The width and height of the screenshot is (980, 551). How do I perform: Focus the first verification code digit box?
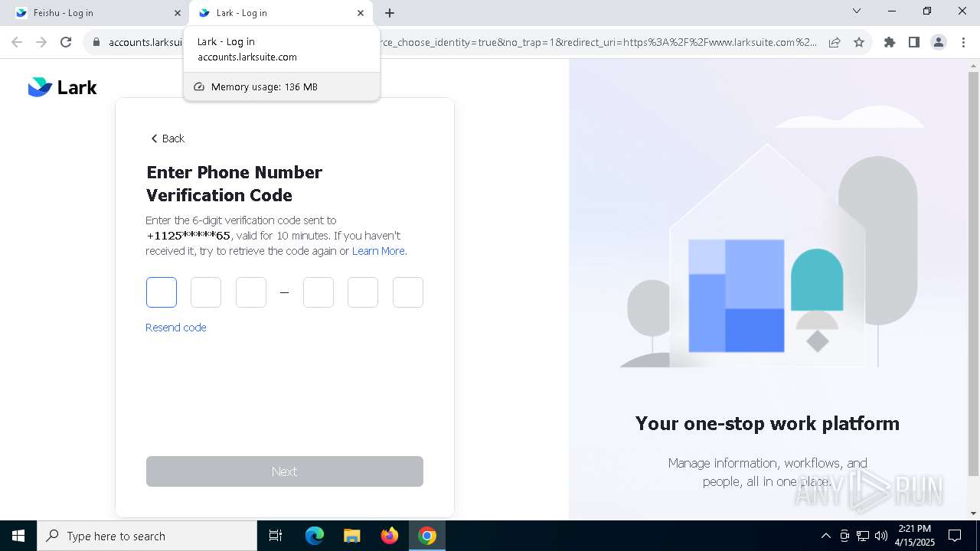point(162,292)
